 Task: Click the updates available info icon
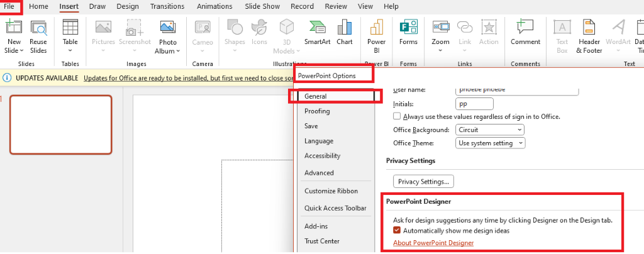pyautogui.click(x=7, y=78)
